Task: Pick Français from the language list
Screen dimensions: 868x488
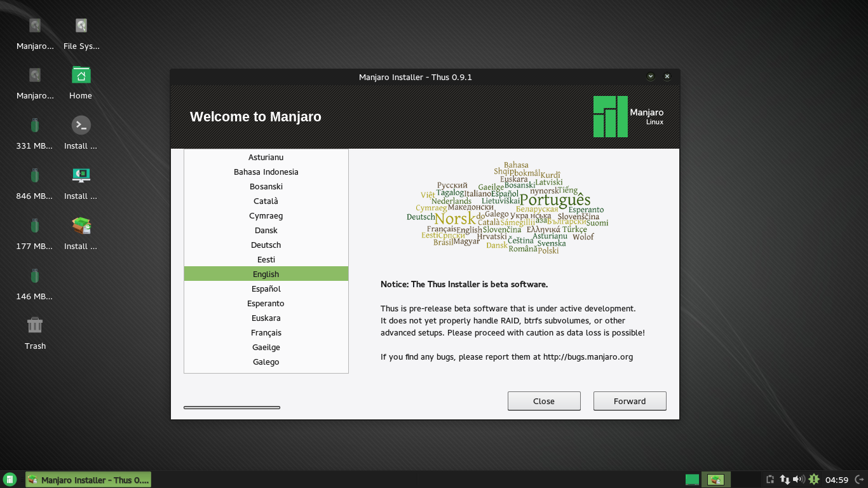Action: tap(266, 332)
